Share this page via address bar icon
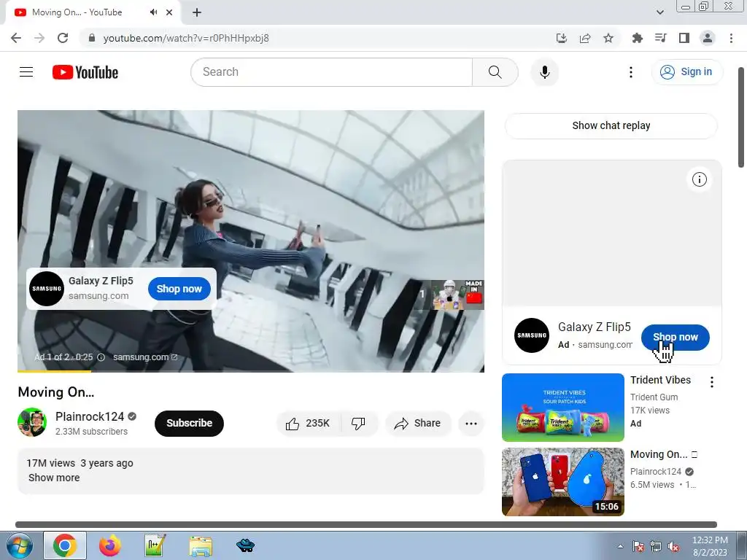747x560 pixels. (x=585, y=38)
